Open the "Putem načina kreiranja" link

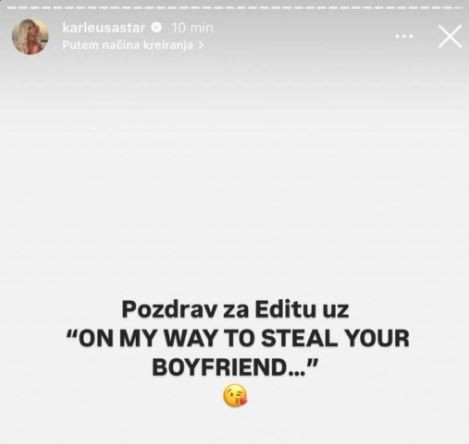click(128, 45)
